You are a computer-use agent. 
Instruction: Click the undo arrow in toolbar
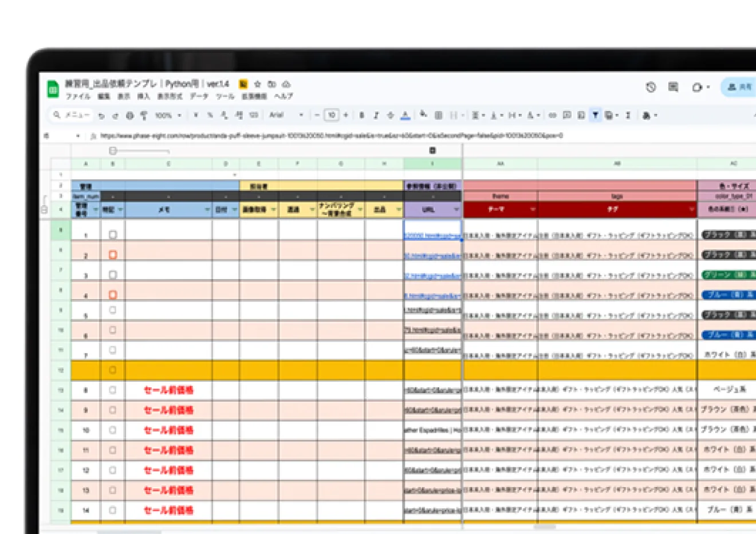[101, 116]
